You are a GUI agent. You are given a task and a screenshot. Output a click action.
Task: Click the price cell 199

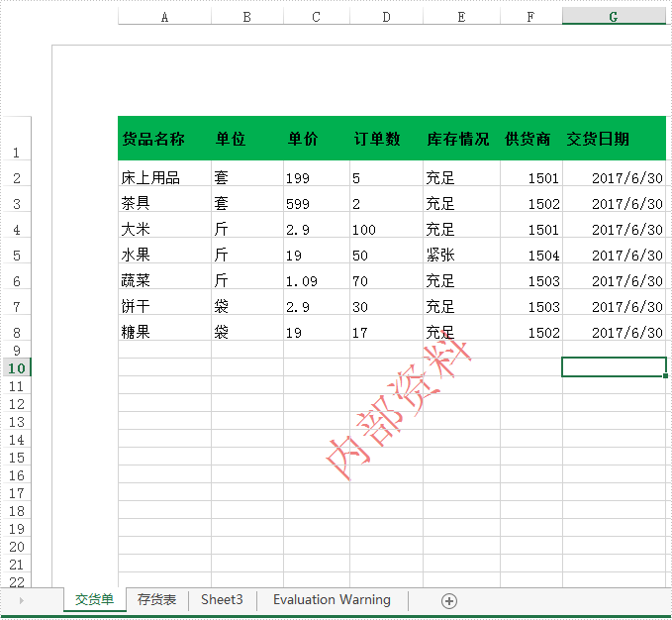[317, 173]
